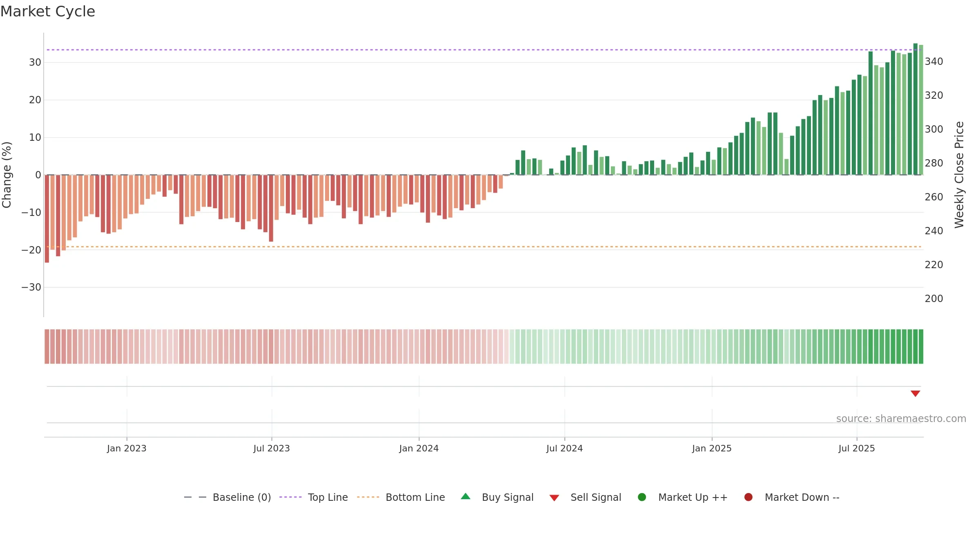Click the Jul 2023 x-axis label
980x551 pixels.
click(272, 448)
